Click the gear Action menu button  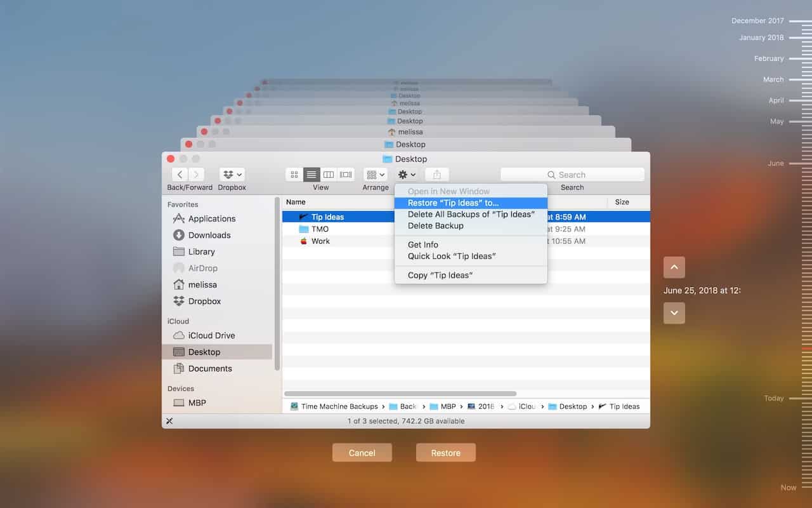[x=406, y=175]
